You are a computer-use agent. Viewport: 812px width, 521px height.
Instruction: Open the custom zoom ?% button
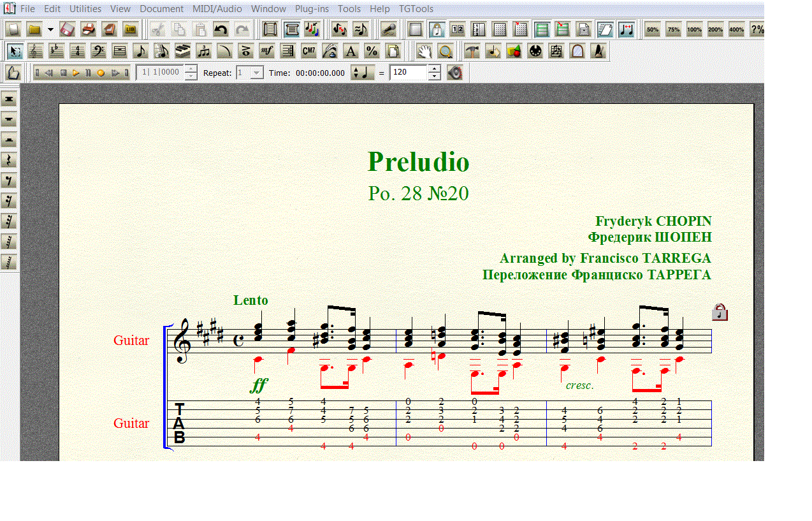757,29
